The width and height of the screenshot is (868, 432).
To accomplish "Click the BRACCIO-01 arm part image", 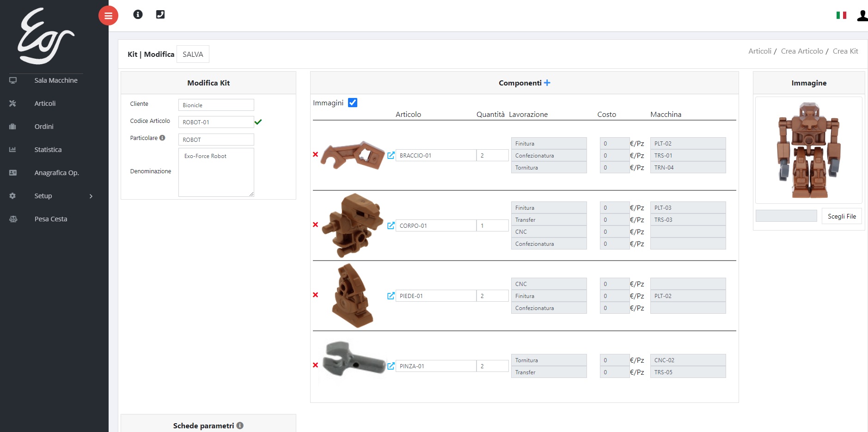I will [x=353, y=155].
